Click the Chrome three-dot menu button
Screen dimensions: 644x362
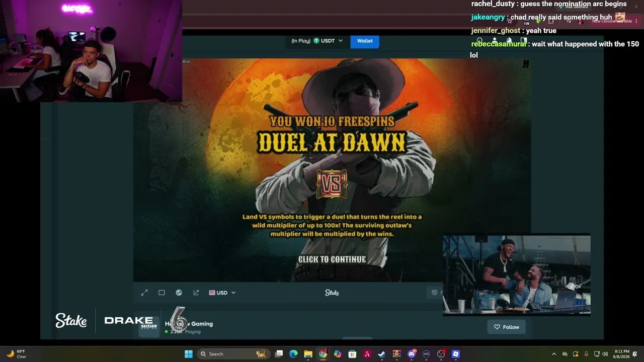coord(636,21)
